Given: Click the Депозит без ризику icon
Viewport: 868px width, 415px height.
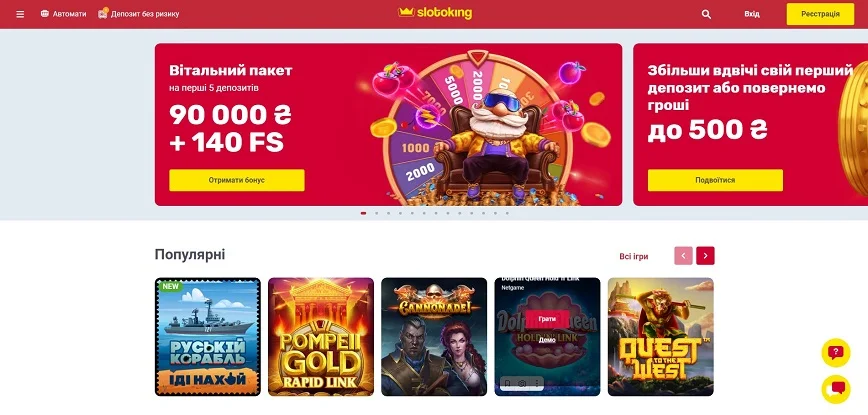Looking at the screenshot, I should click(x=103, y=13).
